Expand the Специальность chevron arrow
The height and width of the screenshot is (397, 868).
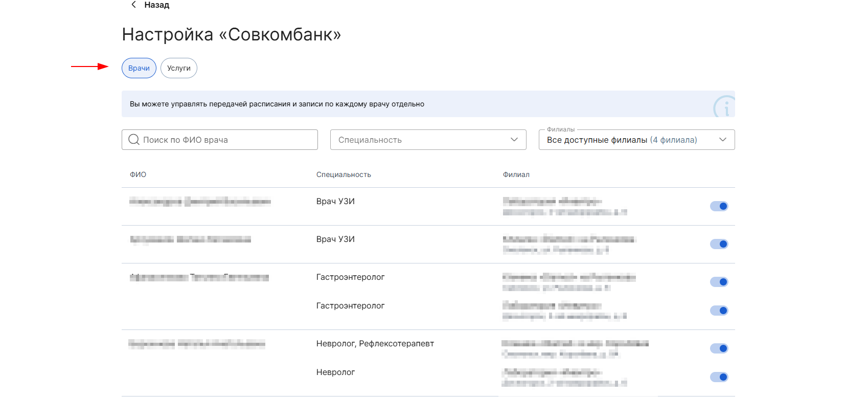click(514, 140)
